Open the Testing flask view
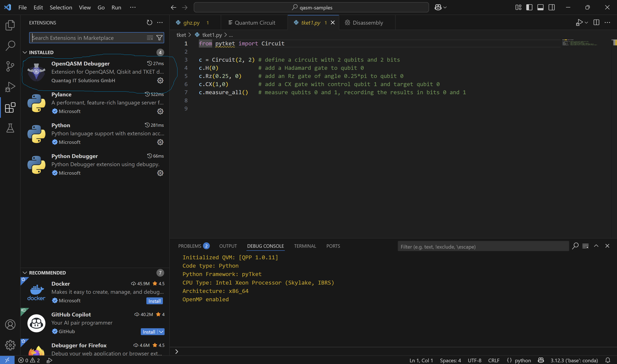This screenshot has width=617, height=364. [10, 128]
